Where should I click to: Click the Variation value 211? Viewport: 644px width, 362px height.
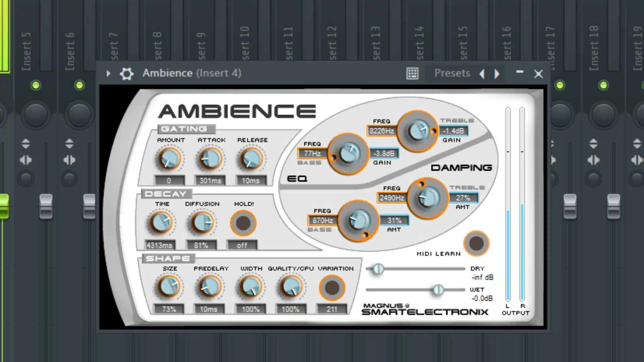pos(332,309)
